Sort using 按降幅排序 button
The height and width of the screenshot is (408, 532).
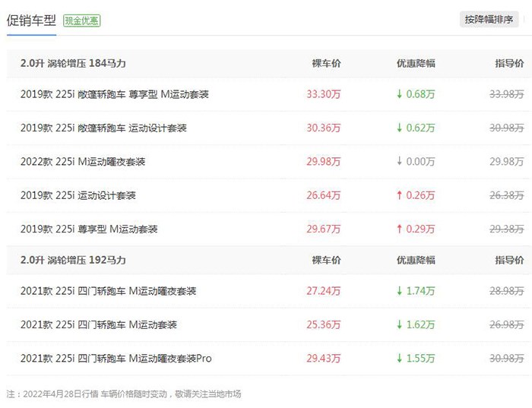pos(489,19)
